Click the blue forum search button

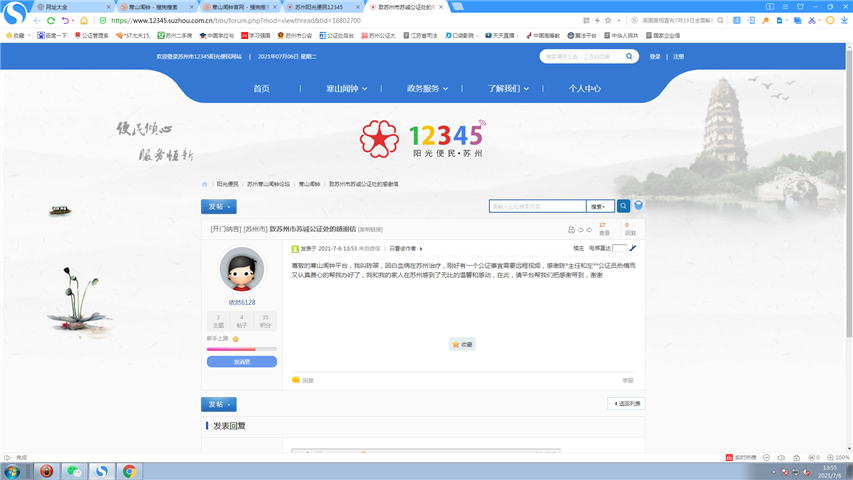(623, 206)
